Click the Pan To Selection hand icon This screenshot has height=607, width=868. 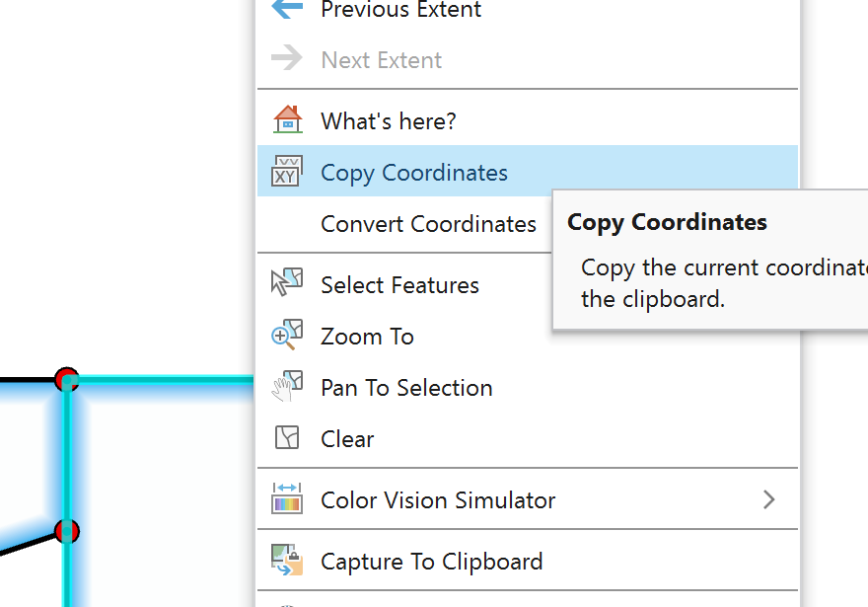point(287,387)
